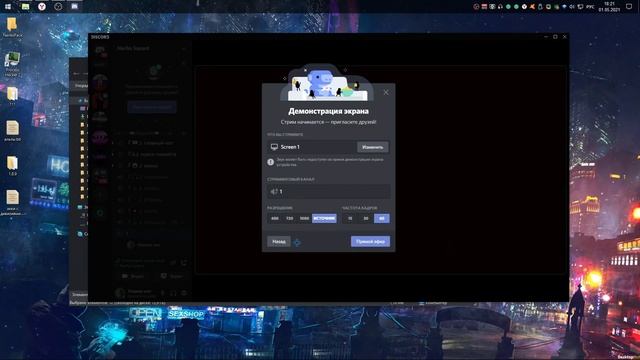Screen dimensions: 640x360
Task: Open the volume control in system tray
Action: (x=572, y=7)
